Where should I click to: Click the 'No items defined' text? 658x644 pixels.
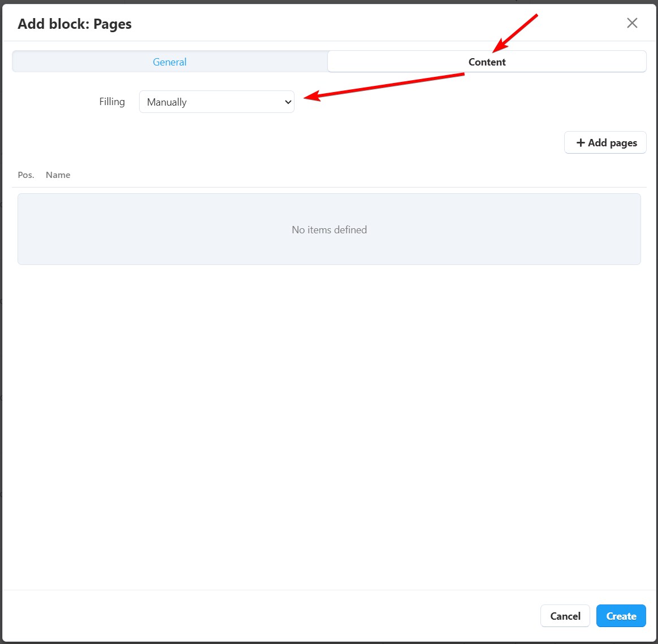click(x=329, y=230)
